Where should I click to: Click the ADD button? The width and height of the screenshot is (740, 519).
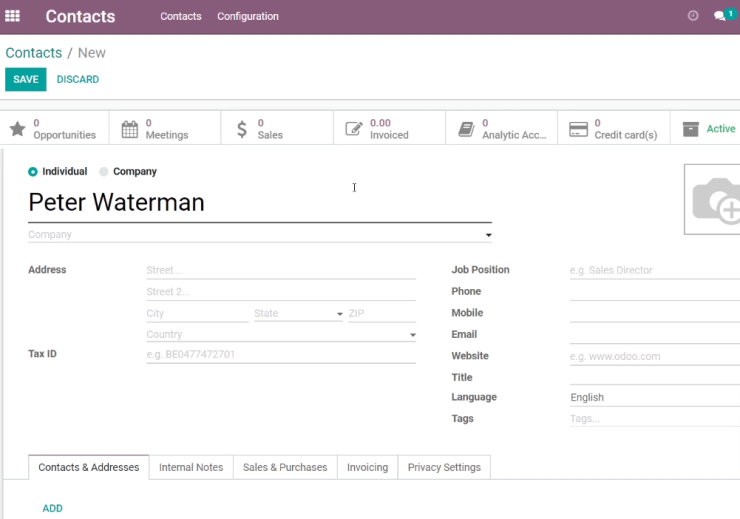52,508
